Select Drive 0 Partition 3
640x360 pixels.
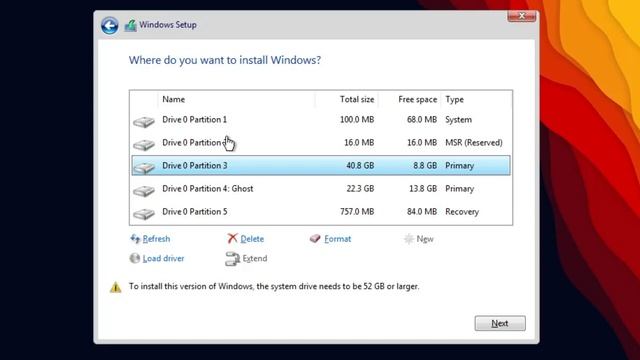click(321, 165)
